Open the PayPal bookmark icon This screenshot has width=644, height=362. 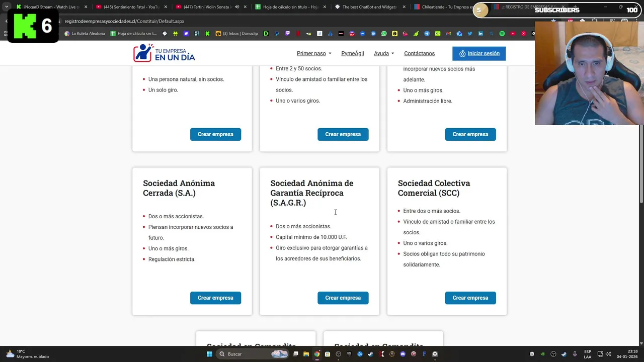277,34
